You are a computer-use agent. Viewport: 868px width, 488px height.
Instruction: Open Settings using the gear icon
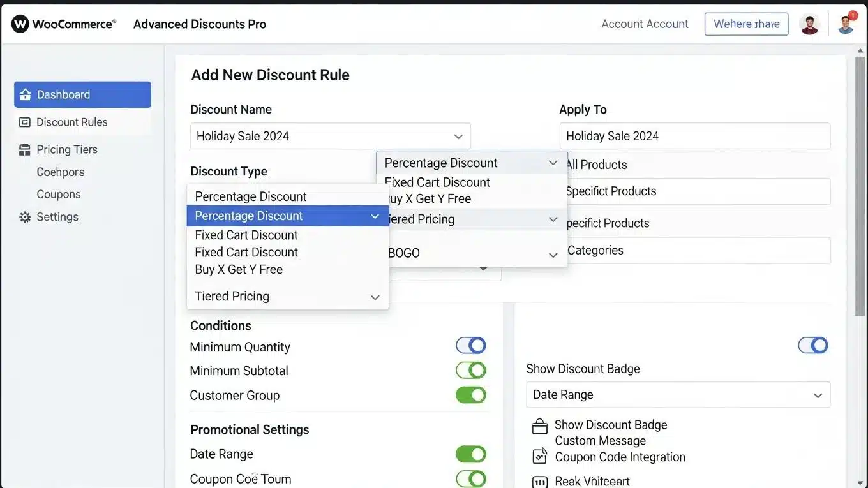tap(25, 217)
